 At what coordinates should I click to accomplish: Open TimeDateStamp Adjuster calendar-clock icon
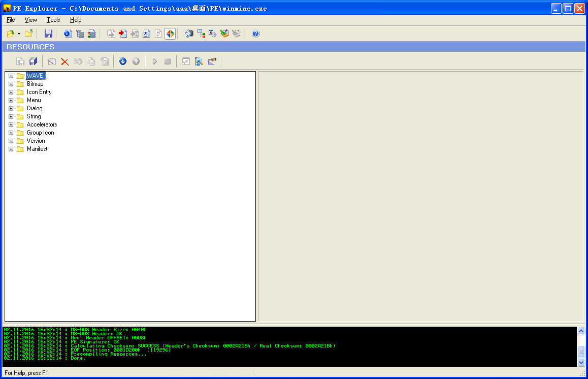point(213,34)
